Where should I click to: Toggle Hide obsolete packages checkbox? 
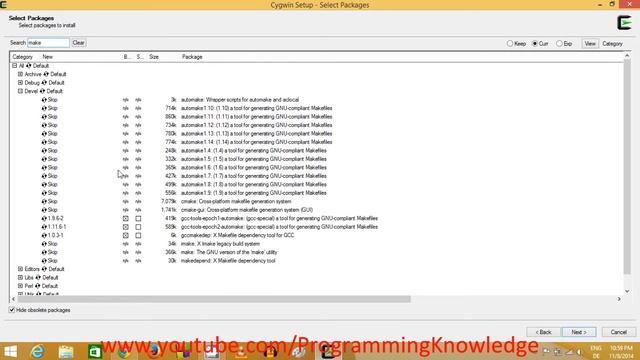click(x=12, y=310)
